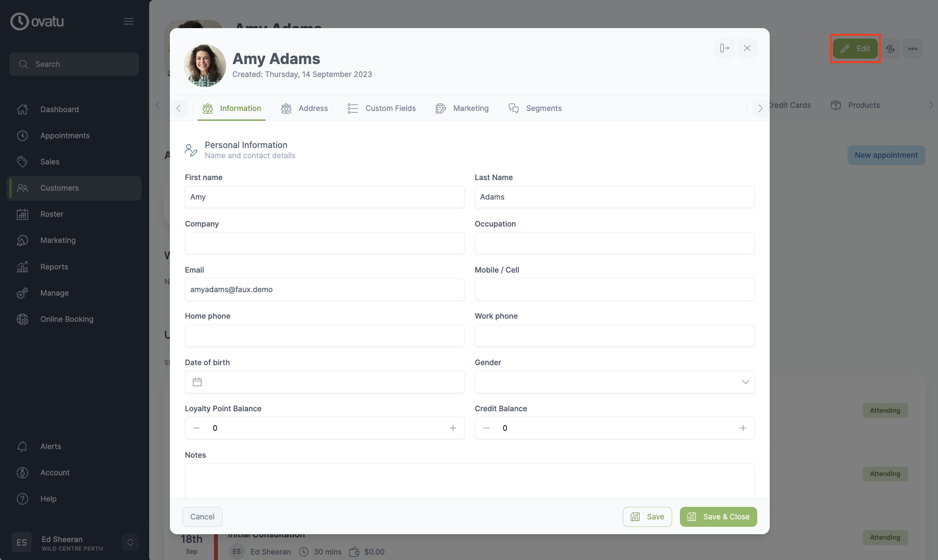The width and height of the screenshot is (938, 560).
Task: Click the right chevron to reveal more tabs
Action: point(760,108)
